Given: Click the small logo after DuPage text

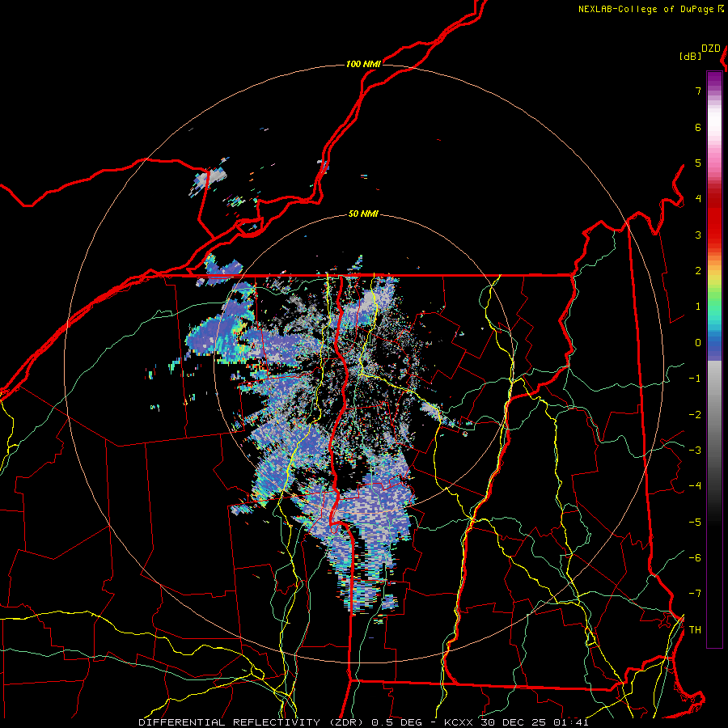Looking at the screenshot, I should [x=721, y=9].
